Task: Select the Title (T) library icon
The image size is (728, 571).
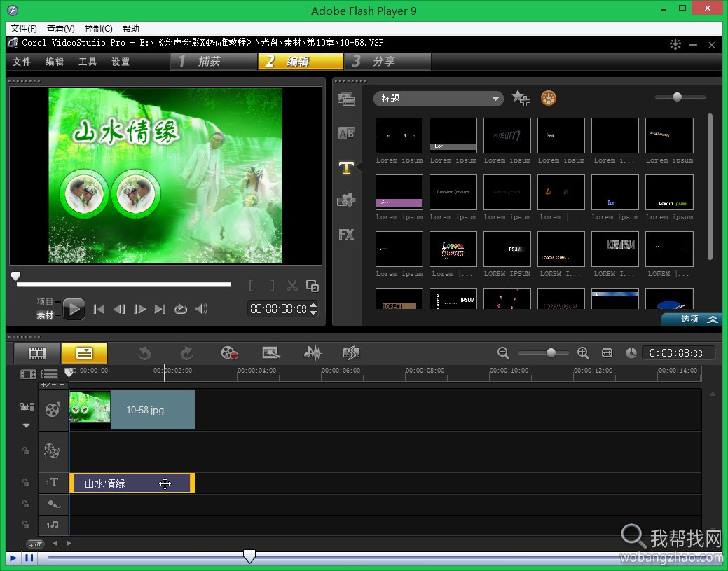Action: pos(346,167)
